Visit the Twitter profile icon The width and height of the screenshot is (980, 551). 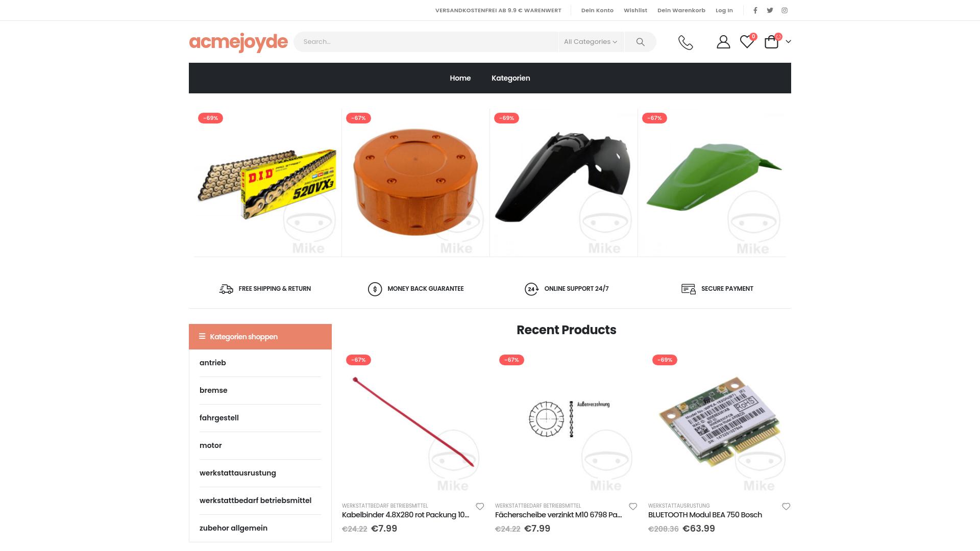pos(770,10)
